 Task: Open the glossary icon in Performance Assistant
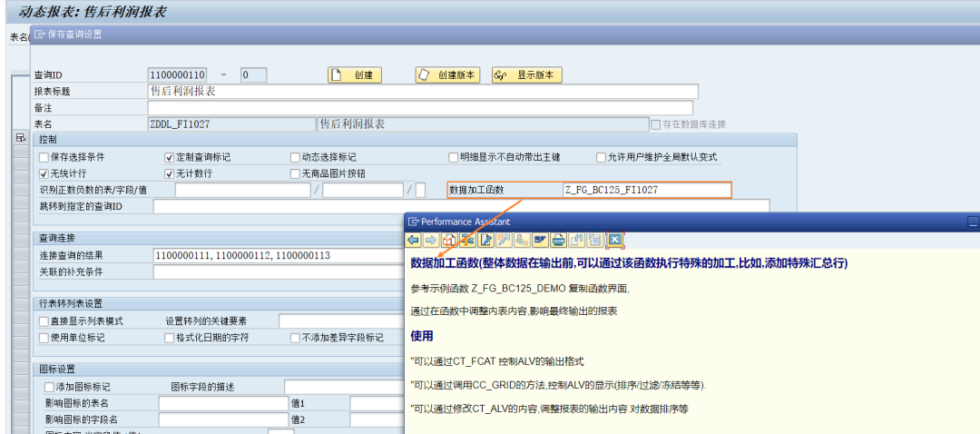(x=540, y=240)
